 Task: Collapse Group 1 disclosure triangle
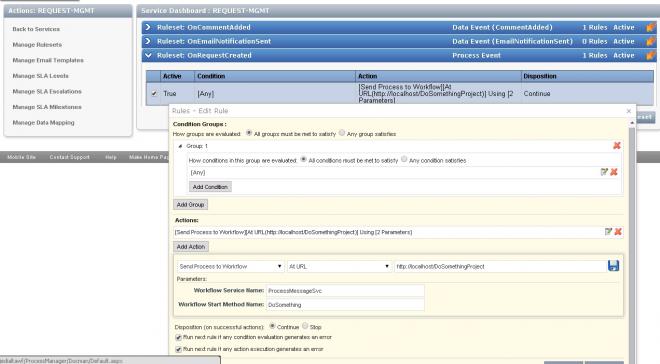pyautogui.click(x=181, y=146)
